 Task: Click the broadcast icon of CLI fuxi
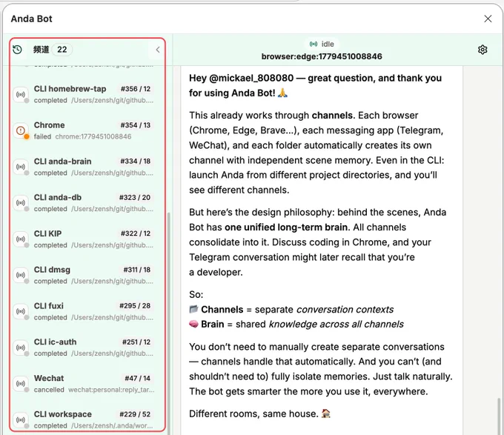tap(21, 312)
